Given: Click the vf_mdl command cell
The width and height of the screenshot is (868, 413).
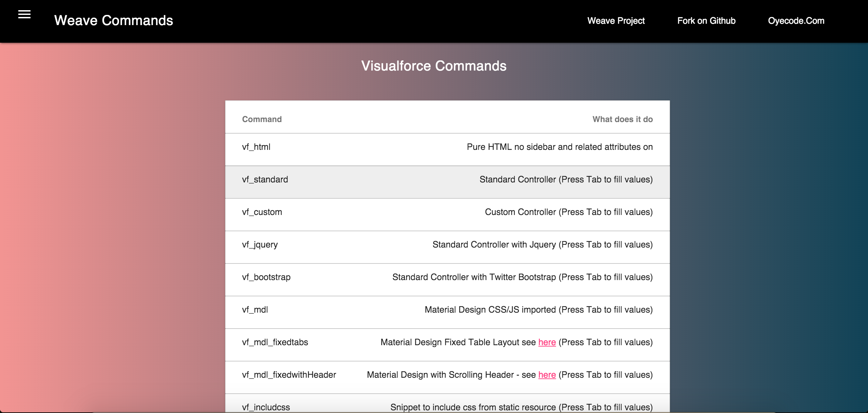Looking at the screenshot, I should 255,310.
